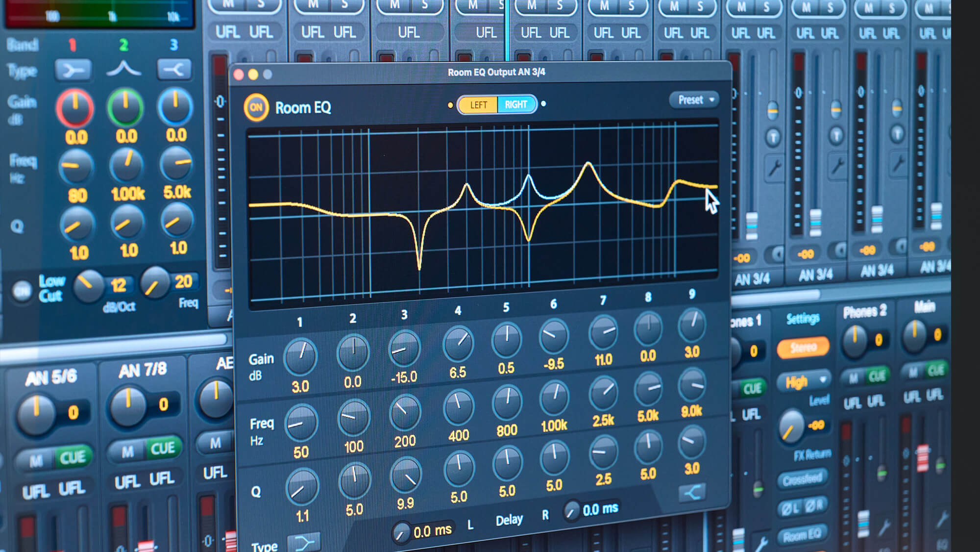The width and height of the screenshot is (980, 552).
Task: Click the Crossfeed button
Action: [803, 479]
